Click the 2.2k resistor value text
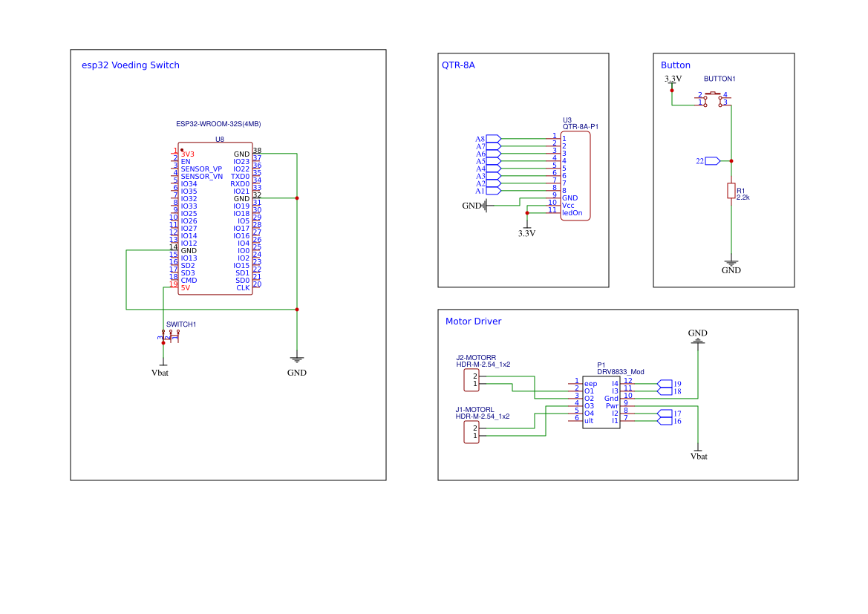 [x=743, y=197]
